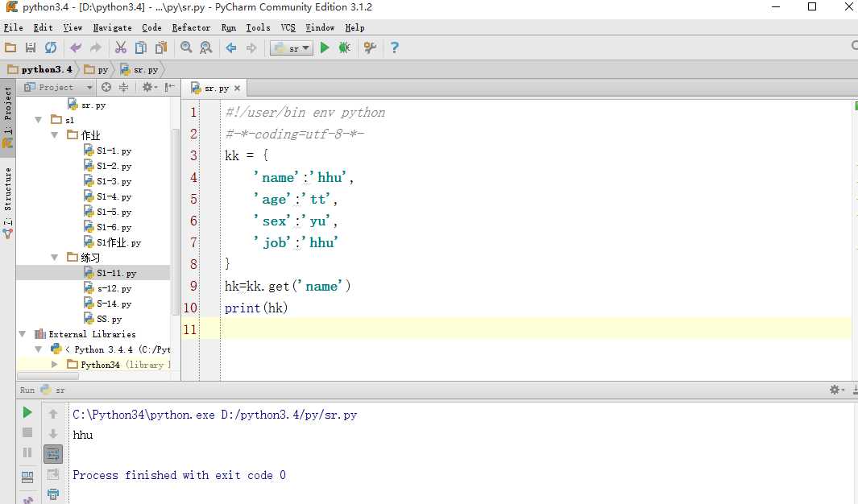The width and height of the screenshot is (858, 504).
Task: Undo the last action from the toolbar
Action: [76, 48]
